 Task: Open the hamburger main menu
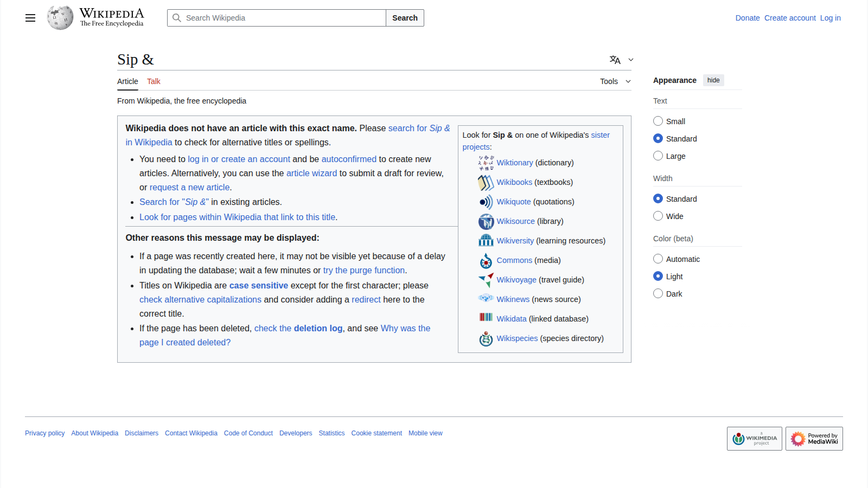coord(30,18)
